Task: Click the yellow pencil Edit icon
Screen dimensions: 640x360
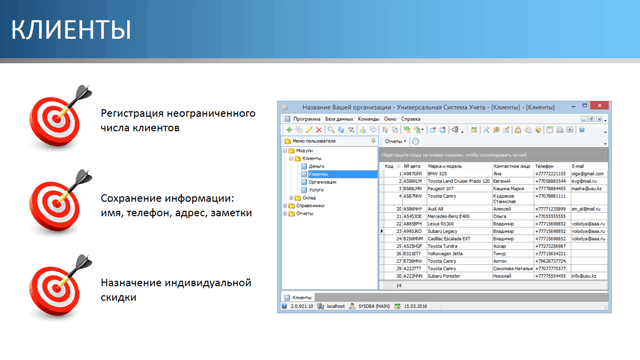Action: click(309, 130)
